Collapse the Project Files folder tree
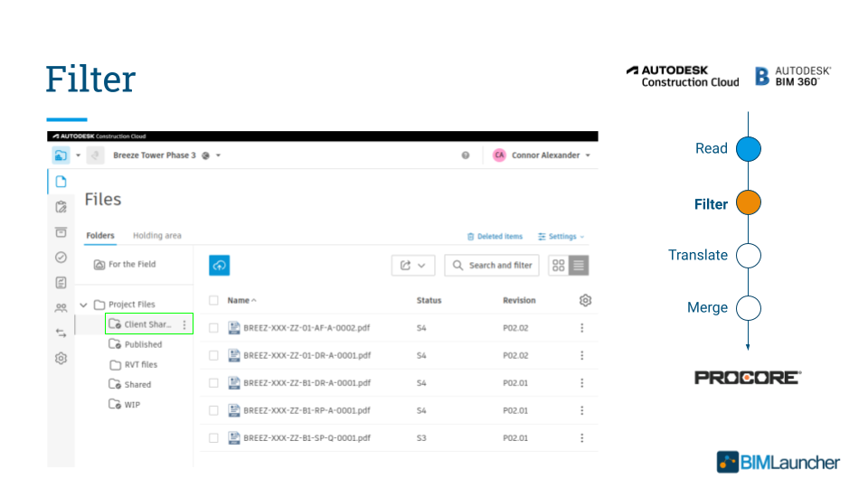Viewport: 868px width, 488px height. (x=83, y=305)
